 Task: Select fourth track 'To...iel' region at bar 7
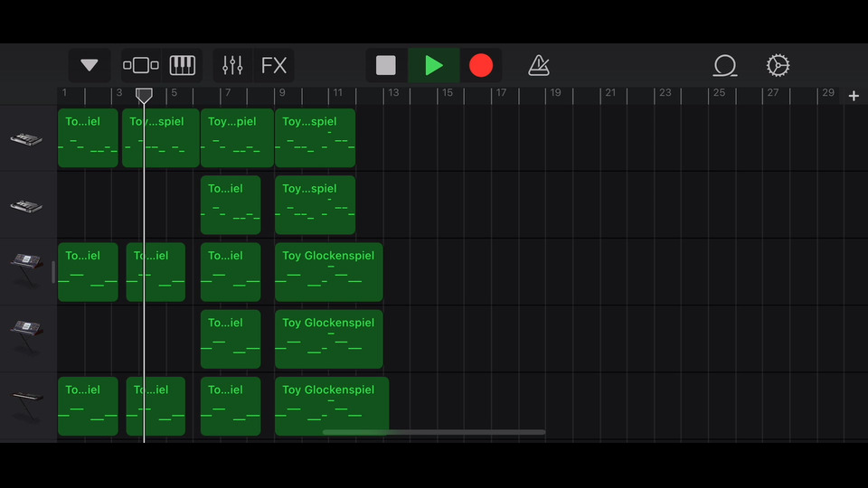(231, 339)
